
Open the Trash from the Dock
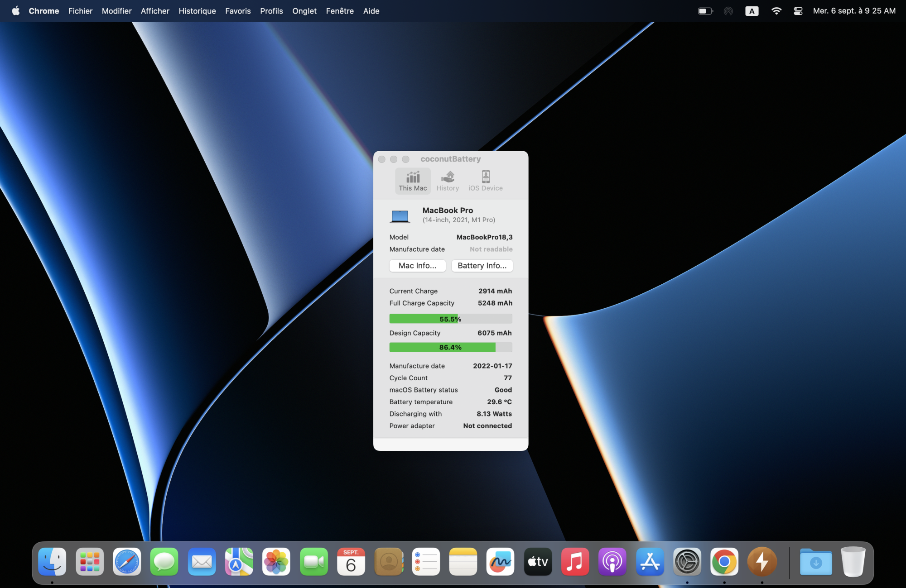[853, 562]
